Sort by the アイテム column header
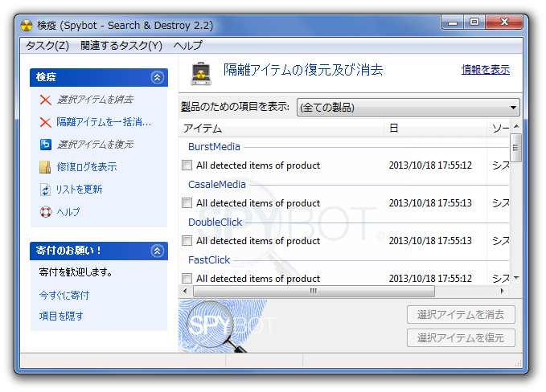Screen dimensions: 546x392 tap(281, 129)
